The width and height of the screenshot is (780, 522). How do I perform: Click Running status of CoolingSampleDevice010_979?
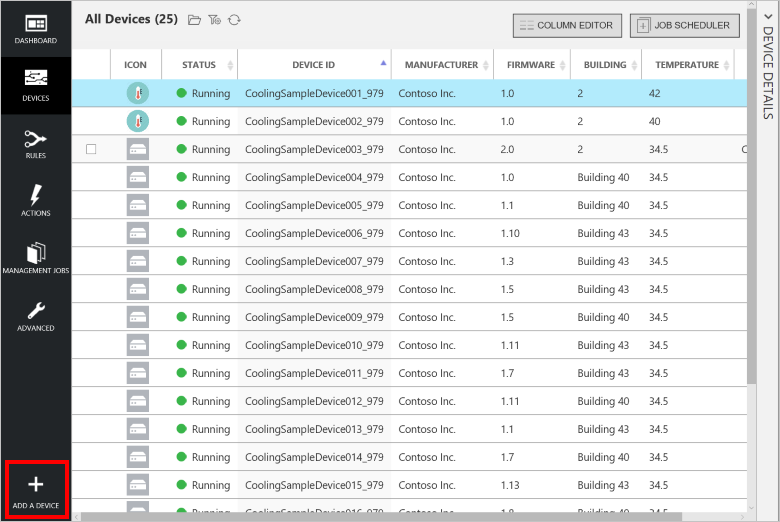point(203,345)
